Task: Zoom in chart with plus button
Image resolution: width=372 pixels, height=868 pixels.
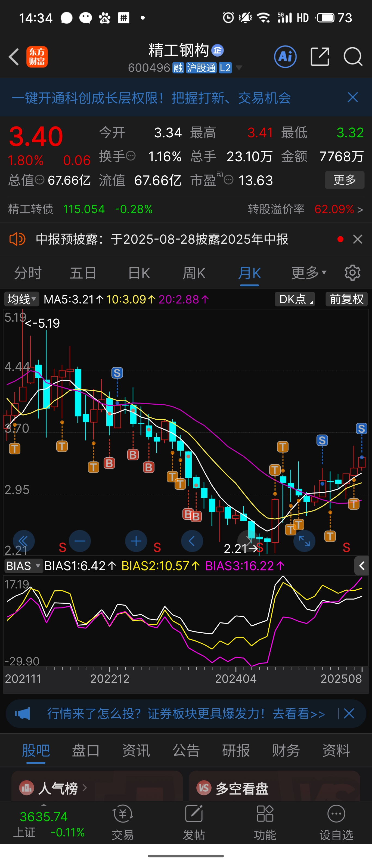Action: [x=136, y=541]
